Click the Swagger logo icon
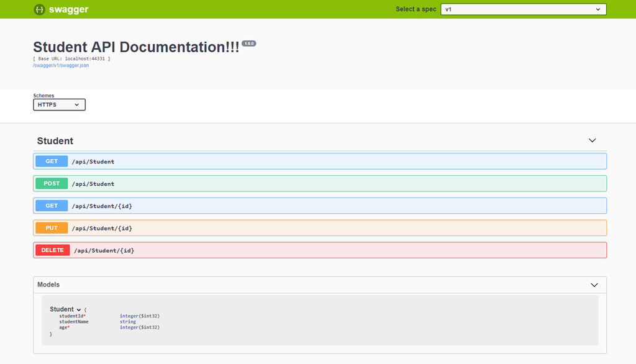Image resolution: width=636 pixels, height=364 pixels. coord(39,9)
